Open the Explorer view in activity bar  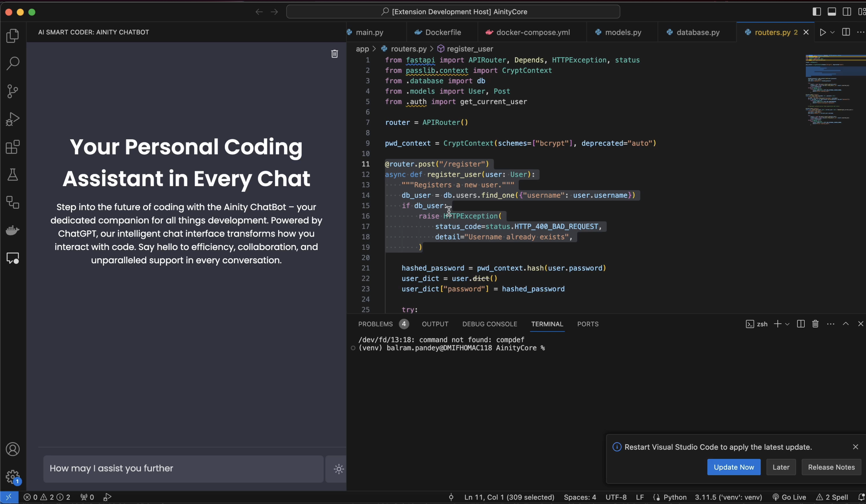[x=13, y=36]
